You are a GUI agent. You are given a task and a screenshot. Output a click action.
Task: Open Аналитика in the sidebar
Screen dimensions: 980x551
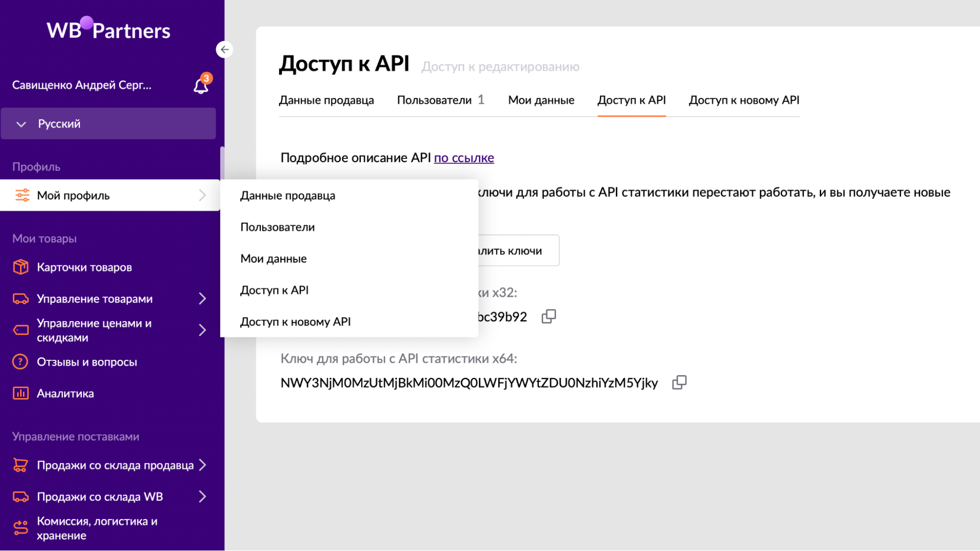(x=65, y=393)
